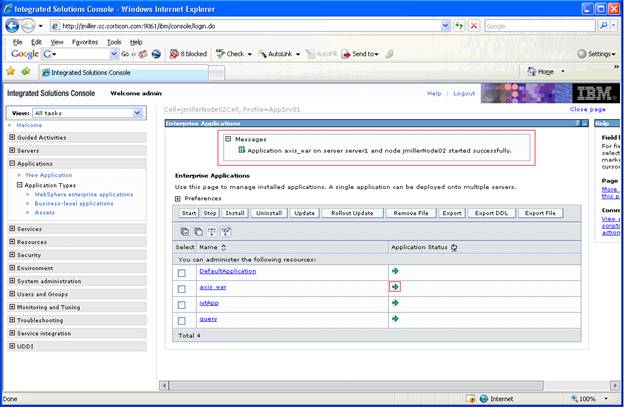Expand the Guided Activities section
The height and width of the screenshot is (408, 624).
click(x=12, y=137)
